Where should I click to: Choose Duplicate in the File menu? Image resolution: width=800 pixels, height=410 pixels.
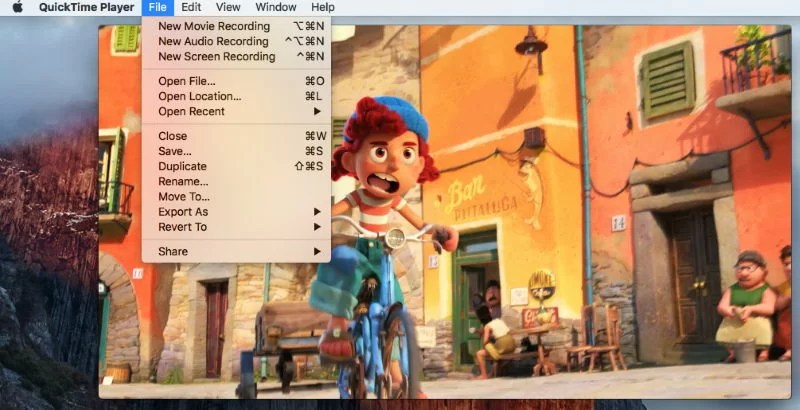click(236, 166)
